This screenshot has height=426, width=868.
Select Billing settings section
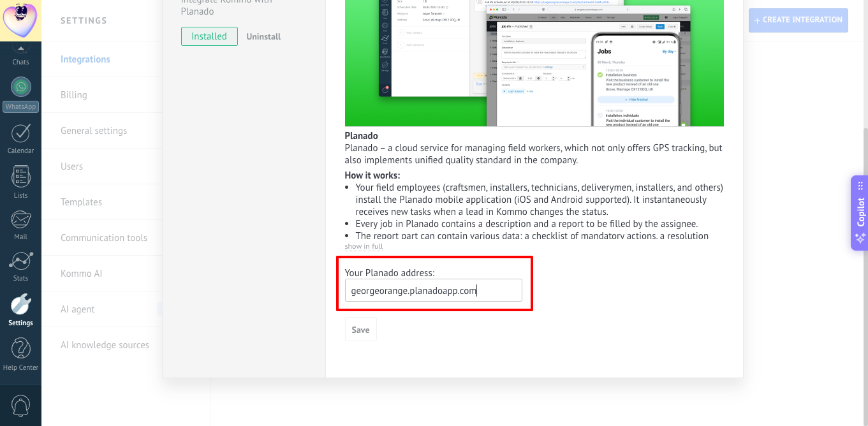[x=74, y=95]
